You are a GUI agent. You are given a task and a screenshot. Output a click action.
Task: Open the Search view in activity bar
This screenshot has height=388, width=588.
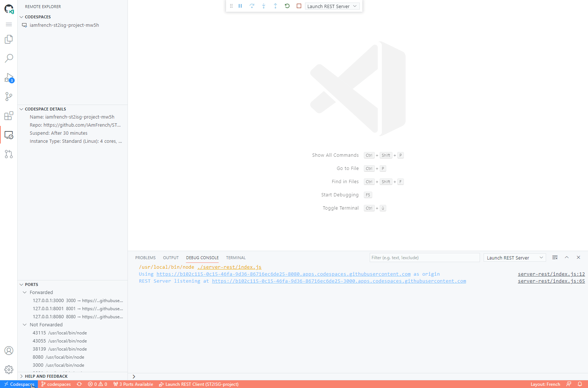(x=9, y=58)
